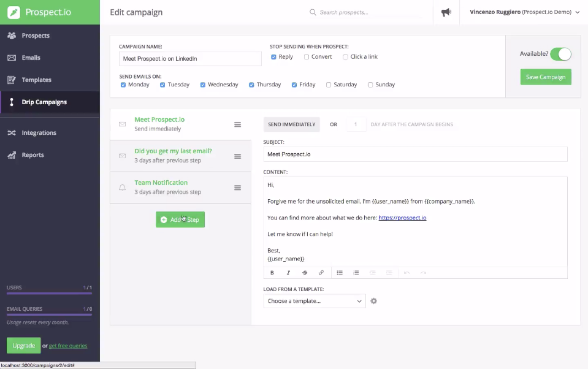
Task: Apply strikethrough formatting in content editor
Action: pyautogui.click(x=305, y=273)
